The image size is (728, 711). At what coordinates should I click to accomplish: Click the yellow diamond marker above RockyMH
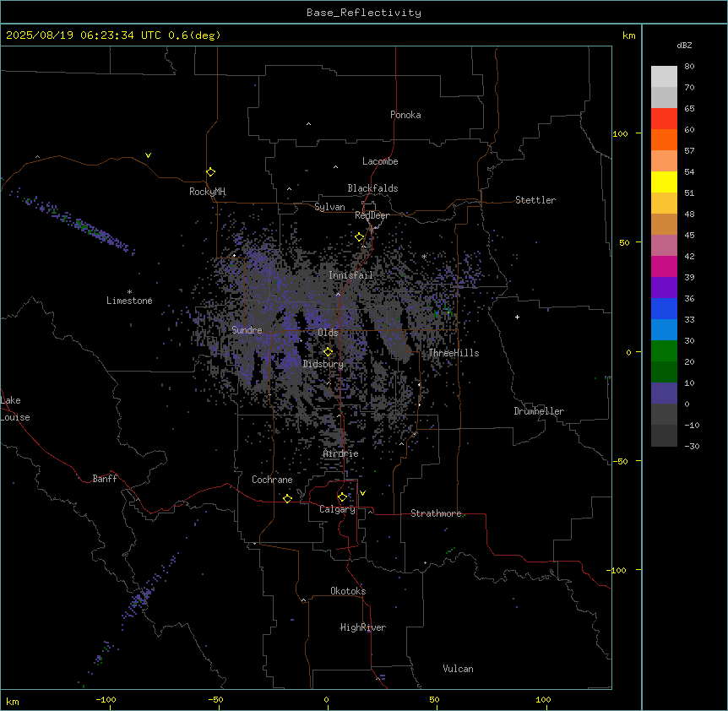click(x=211, y=172)
